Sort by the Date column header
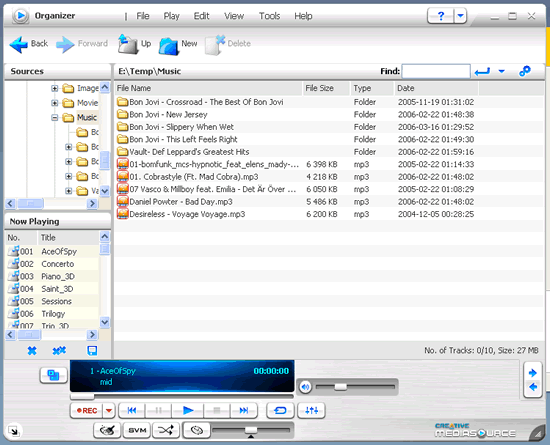550x445 pixels. 436,88
